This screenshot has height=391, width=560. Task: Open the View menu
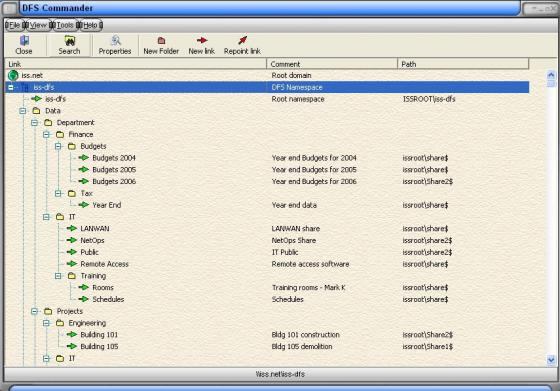tap(38, 25)
